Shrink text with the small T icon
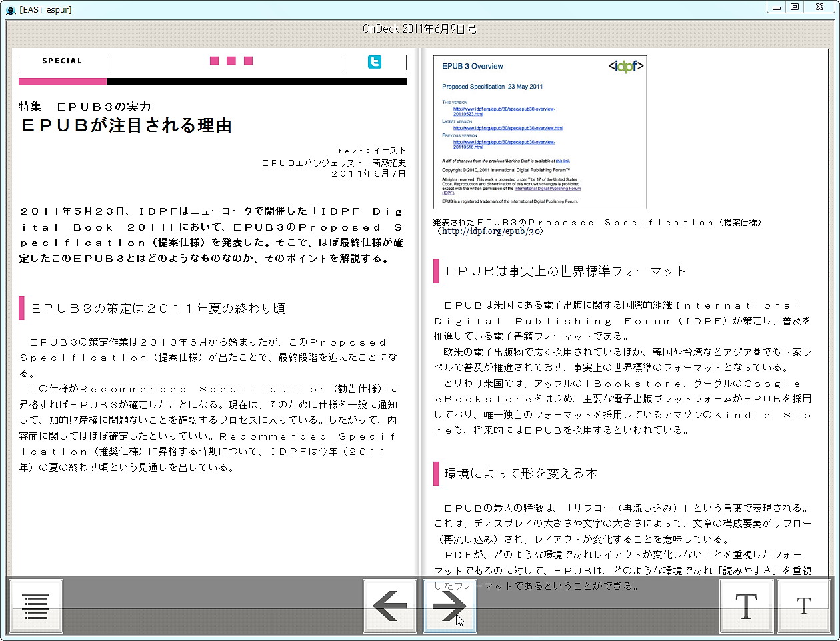The width and height of the screenshot is (840, 641). (x=803, y=606)
